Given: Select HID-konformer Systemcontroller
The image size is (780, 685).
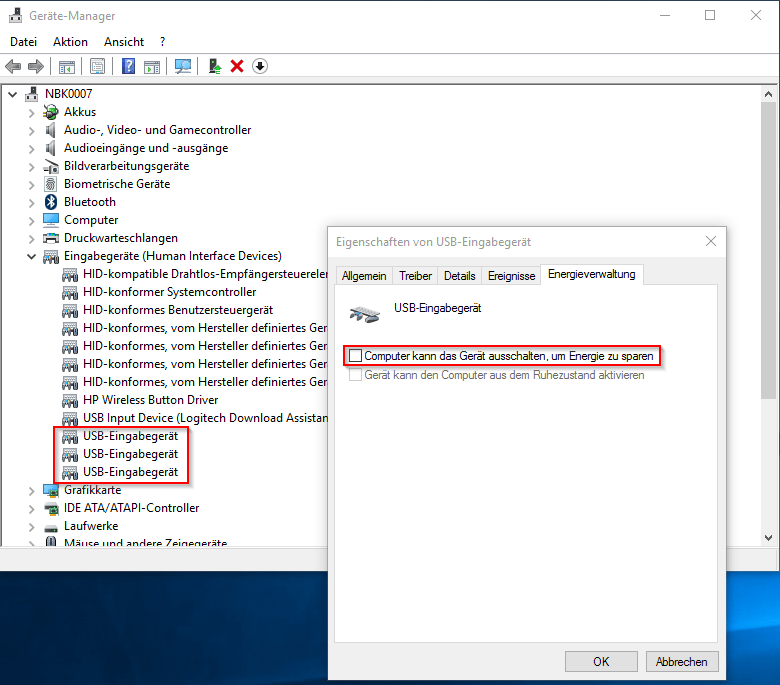Looking at the screenshot, I should (x=169, y=292).
